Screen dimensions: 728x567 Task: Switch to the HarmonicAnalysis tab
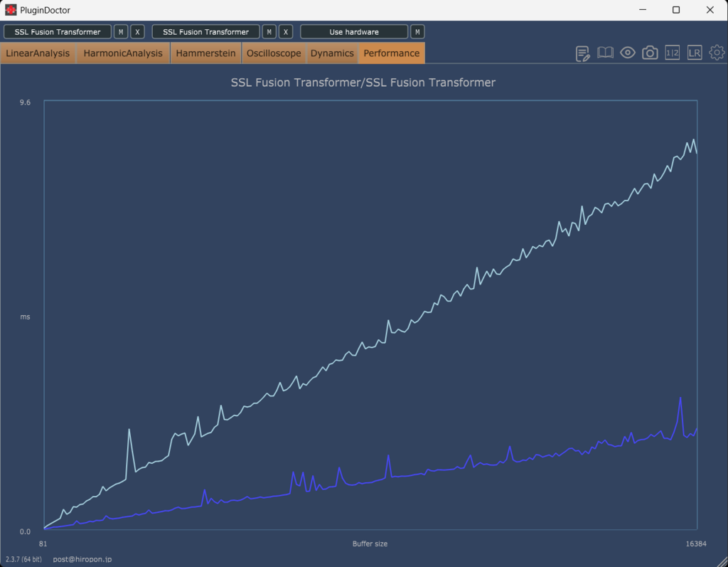(x=123, y=53)
